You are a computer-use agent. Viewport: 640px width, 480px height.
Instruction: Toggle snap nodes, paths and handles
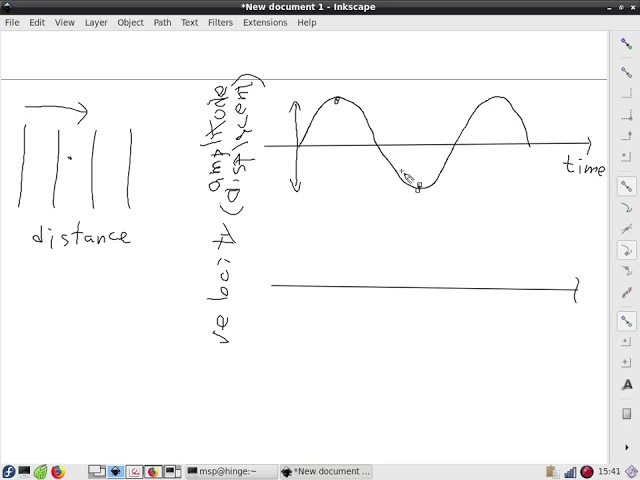626,187
